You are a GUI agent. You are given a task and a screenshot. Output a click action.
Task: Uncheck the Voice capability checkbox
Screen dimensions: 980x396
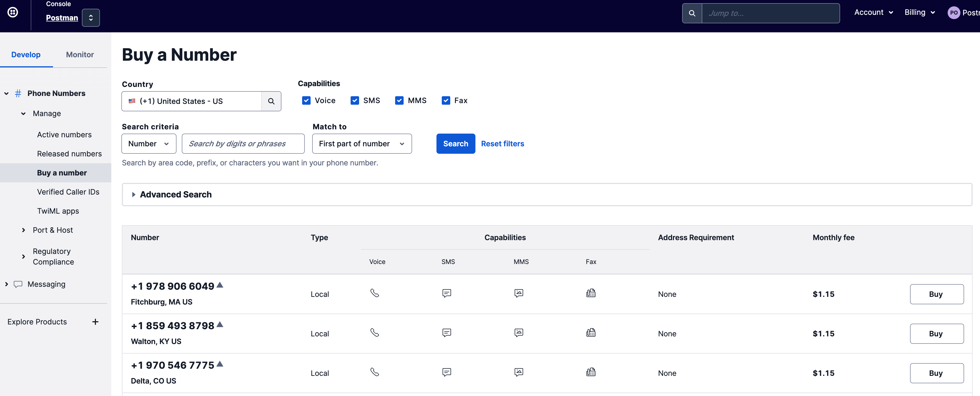click(x=306, y=100)
